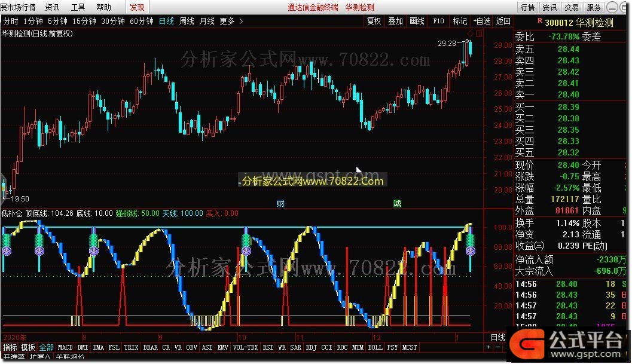This screenshot has height=364, width=632.
Task: Click the 卖五 price 28.44
Action: (x=568, y=49)
